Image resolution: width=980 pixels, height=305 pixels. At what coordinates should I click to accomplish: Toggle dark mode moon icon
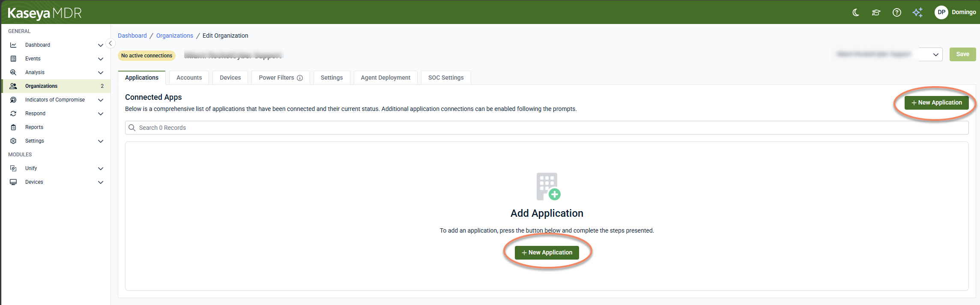pos(856,12)
